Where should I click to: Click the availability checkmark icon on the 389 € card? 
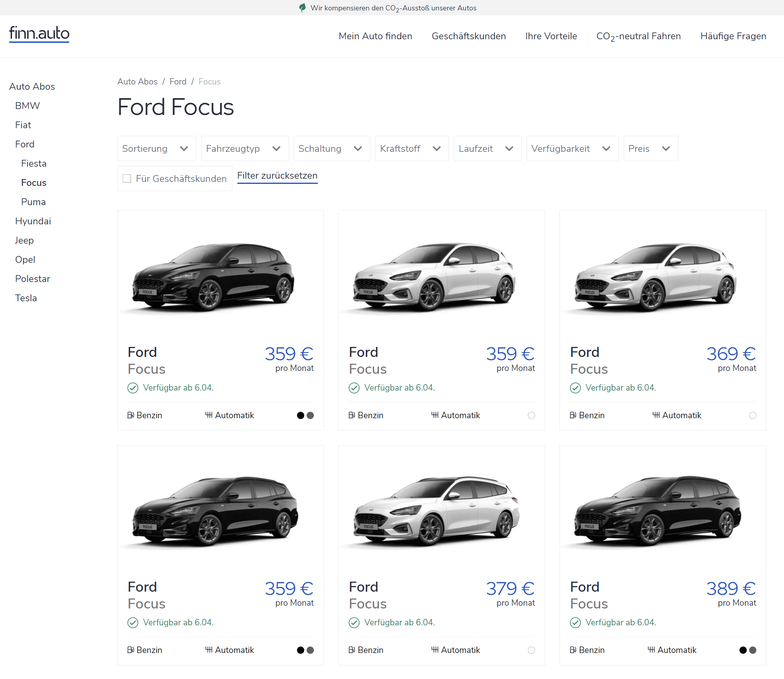575,623
